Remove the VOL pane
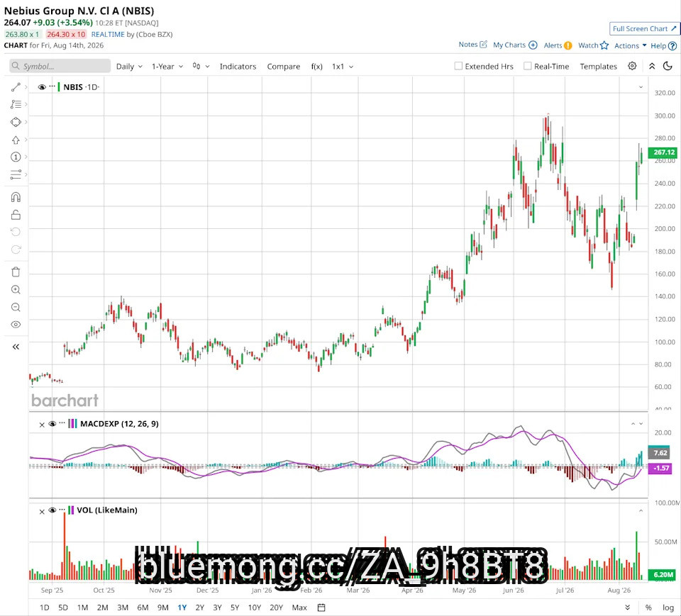Image resolution: width=681 pixels, height=616 pixels. click(x=42, y=511)
